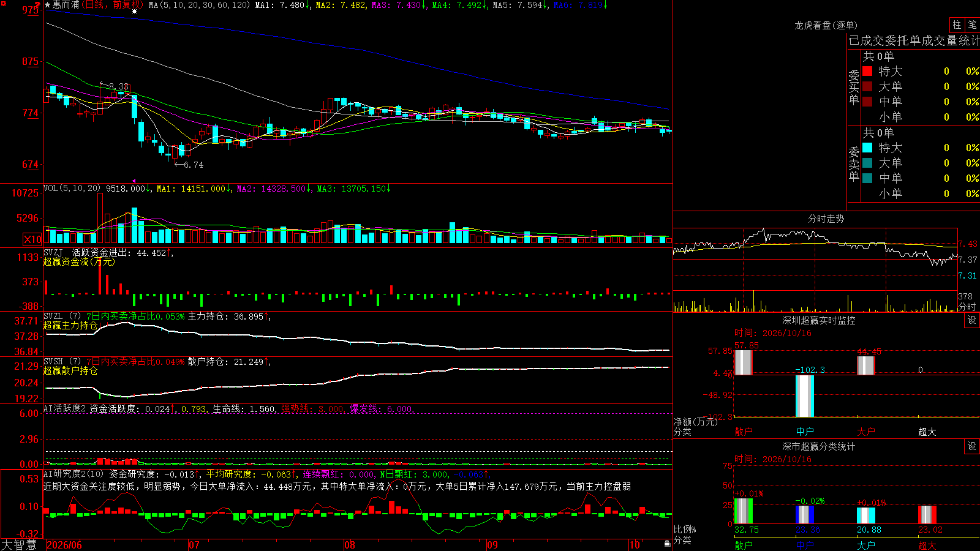Click the 分时走势 panel title

point(826,219)
